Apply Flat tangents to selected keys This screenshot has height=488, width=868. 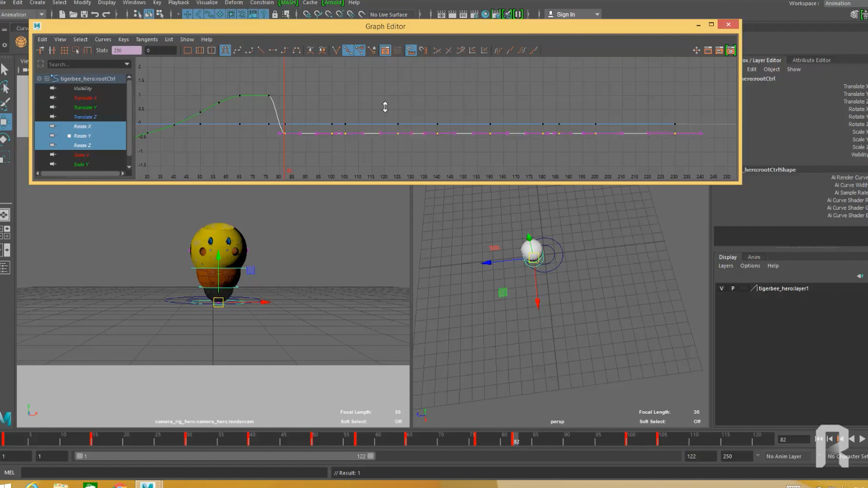pyautogui.click(x=273, y=51)
